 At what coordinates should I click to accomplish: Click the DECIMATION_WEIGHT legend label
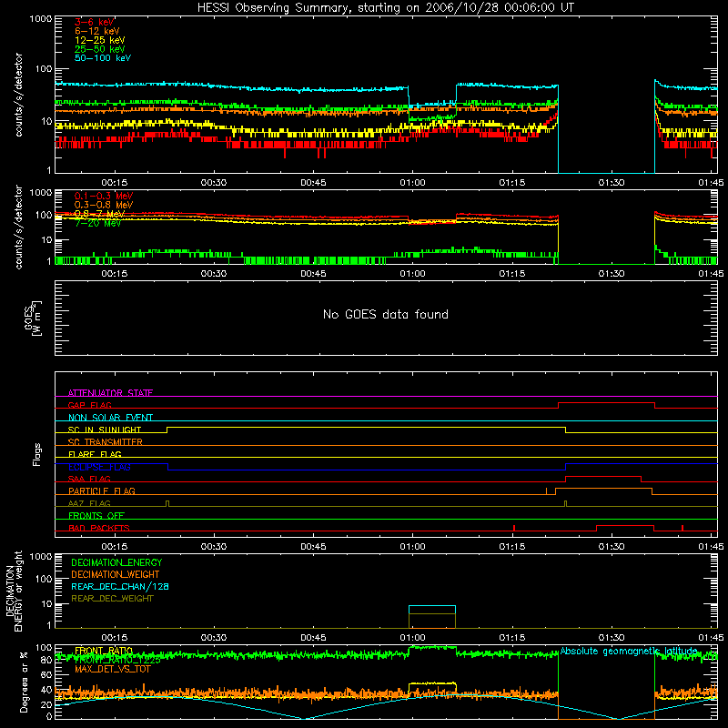pos(116,574)
